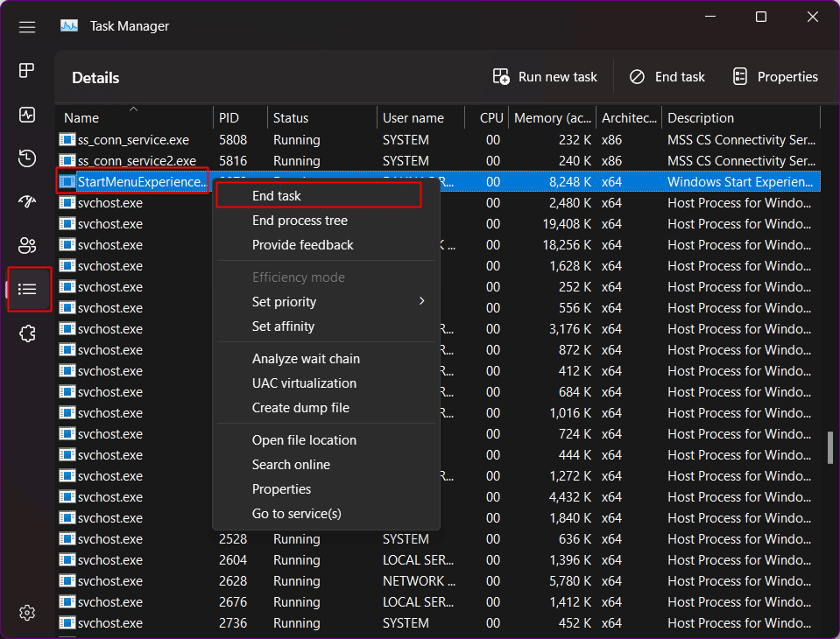The height and width of the screenshot is (639, 840).
Task: Click svchost.exe icon in PID 2528 row
Action: [67, 539]
